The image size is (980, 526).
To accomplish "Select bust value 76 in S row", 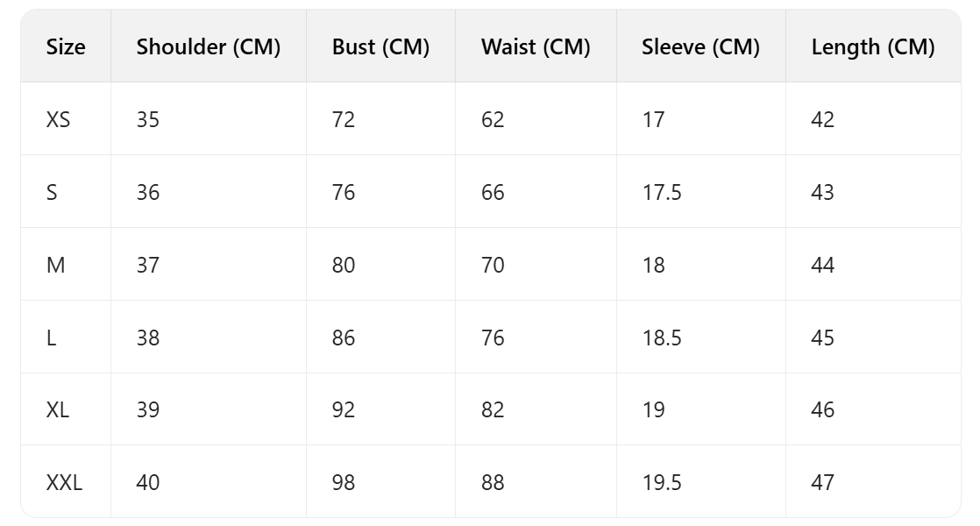I will [x=344, y=192].
